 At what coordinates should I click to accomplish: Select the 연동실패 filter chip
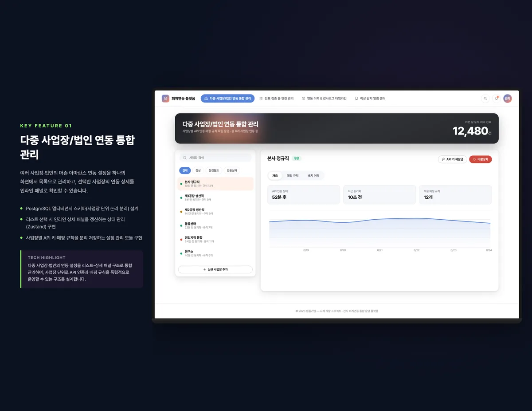click(232, 170)
